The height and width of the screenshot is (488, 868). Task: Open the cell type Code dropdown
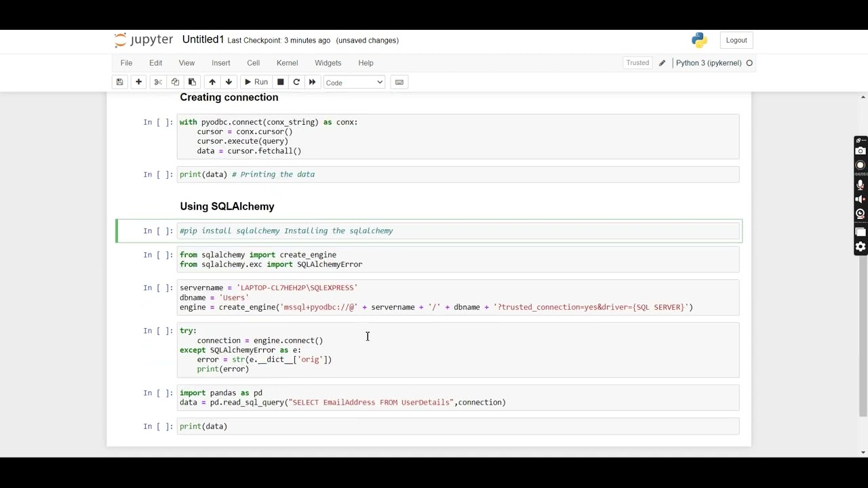click(x=354, y=83)
